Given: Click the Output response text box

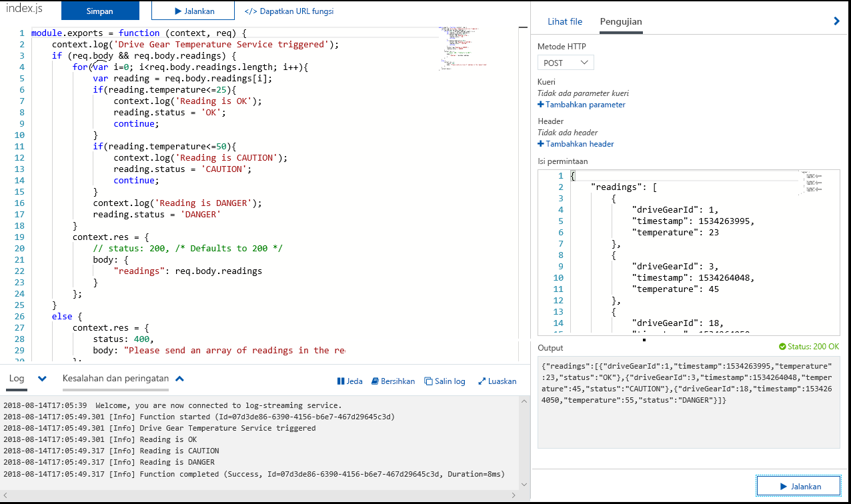Looking at the screenshot, I should 688,402.
